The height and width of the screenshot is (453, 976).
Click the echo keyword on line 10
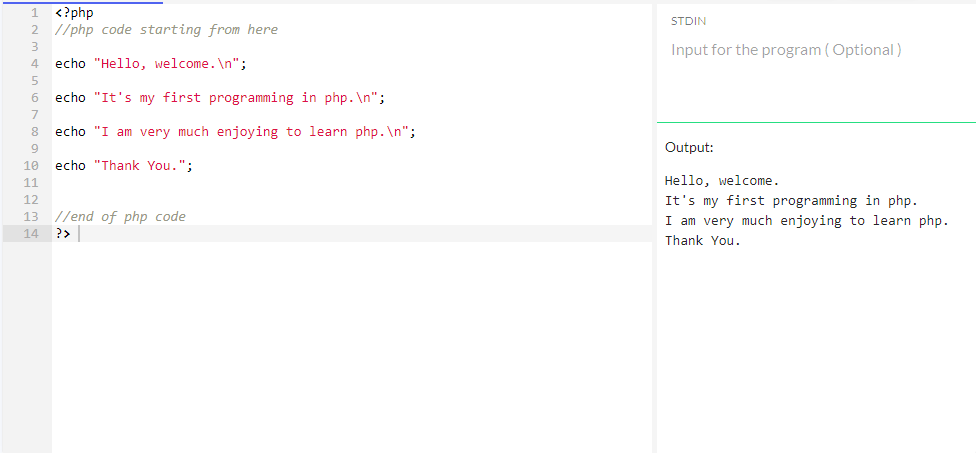pyautogui.click(x=70, y=166)
